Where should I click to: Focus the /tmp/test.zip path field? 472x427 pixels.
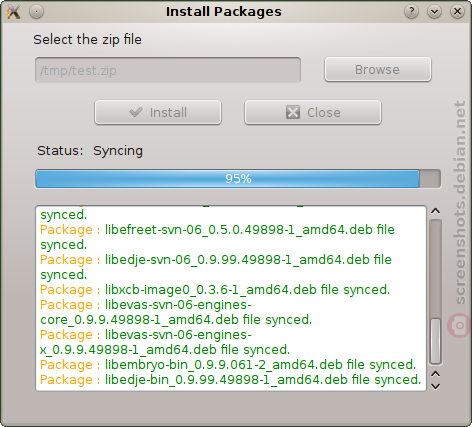click(x=168, y=70)
